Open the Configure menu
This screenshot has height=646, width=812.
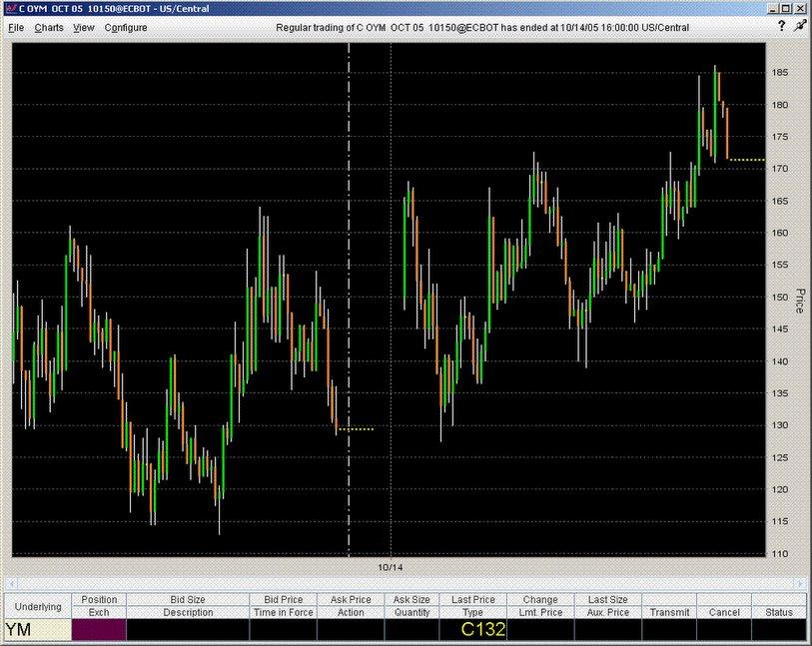coord(126,27)
